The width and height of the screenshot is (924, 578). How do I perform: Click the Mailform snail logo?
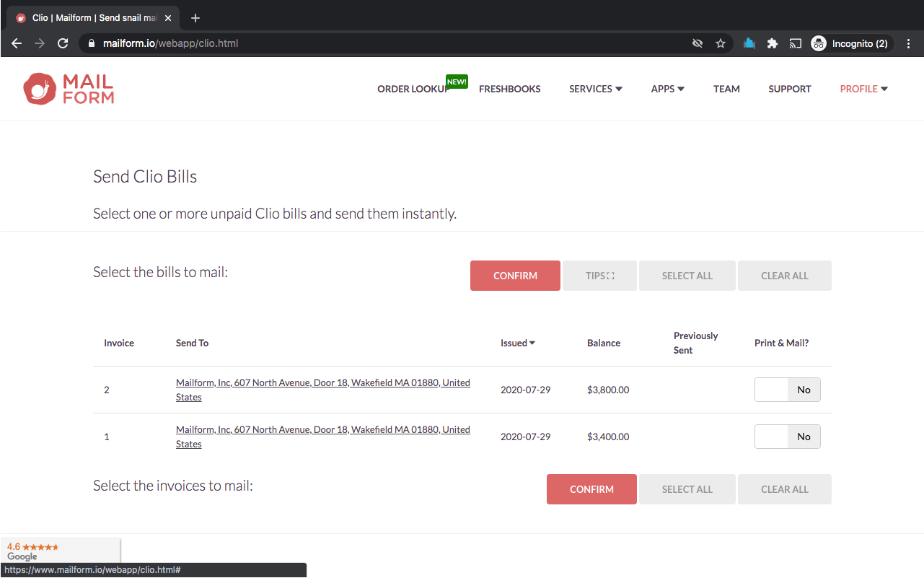[69, 89]
